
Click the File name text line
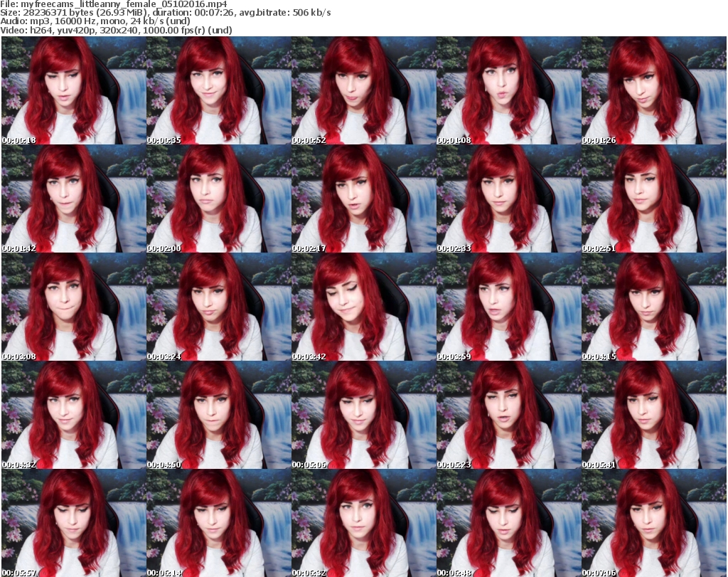[114, 4]
